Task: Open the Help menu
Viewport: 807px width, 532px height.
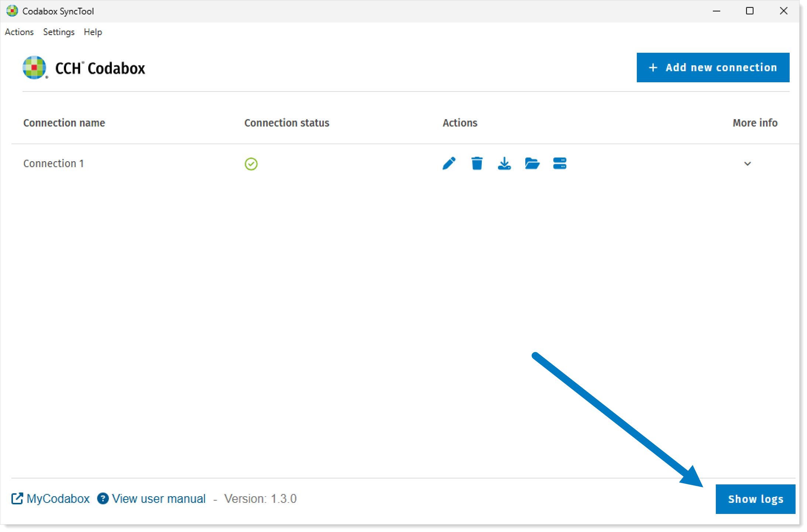Action: [93, 32]
